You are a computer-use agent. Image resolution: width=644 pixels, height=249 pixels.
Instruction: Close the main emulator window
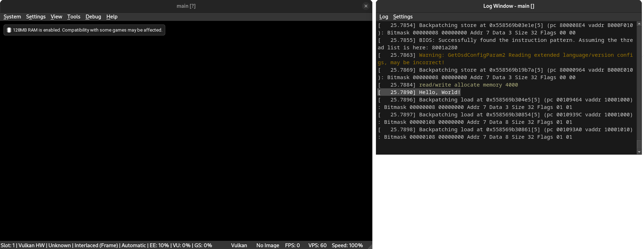[366, 6]
